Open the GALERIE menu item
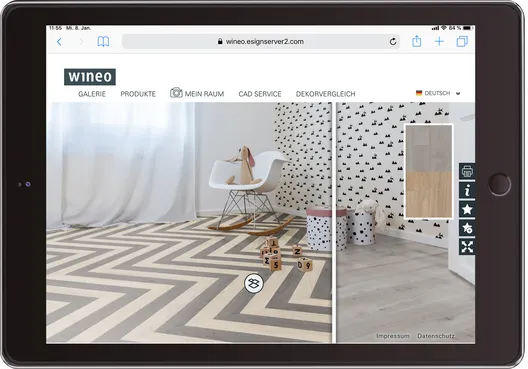 pos(92,94)
